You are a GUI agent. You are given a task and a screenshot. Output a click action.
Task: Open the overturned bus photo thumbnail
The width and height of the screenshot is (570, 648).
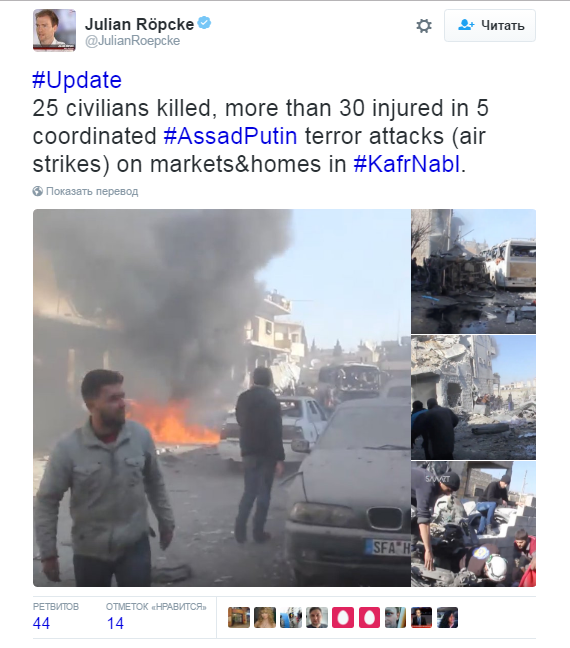point(474,271)
